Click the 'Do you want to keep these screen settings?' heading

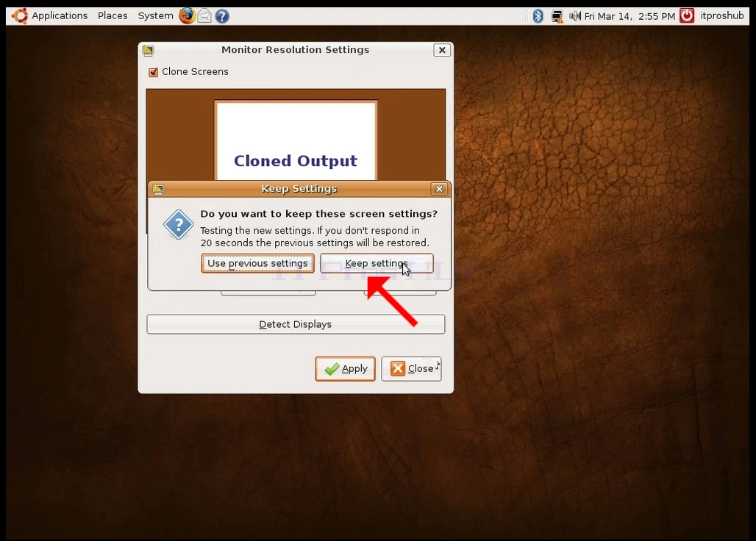tap(318, 214)
